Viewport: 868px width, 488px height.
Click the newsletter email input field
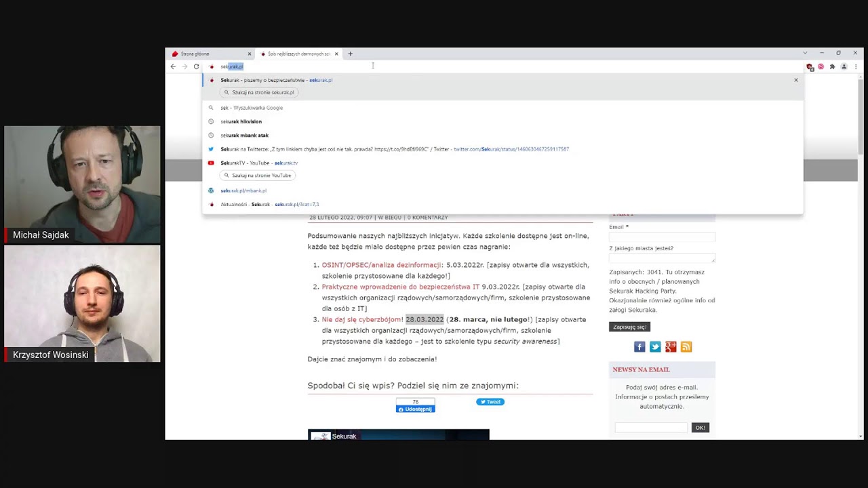[651, 427]
